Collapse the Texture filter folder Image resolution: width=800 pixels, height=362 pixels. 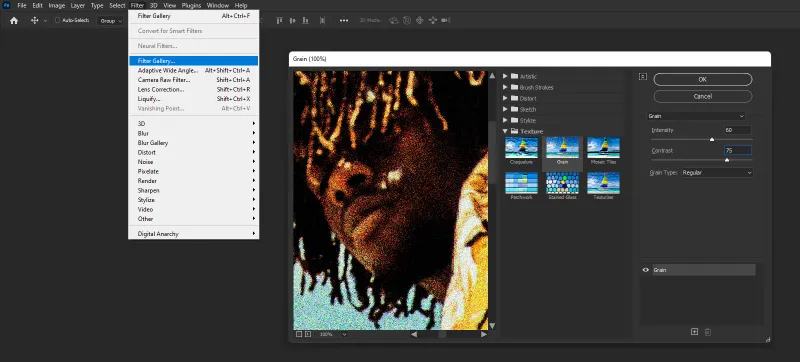point(505,131)
